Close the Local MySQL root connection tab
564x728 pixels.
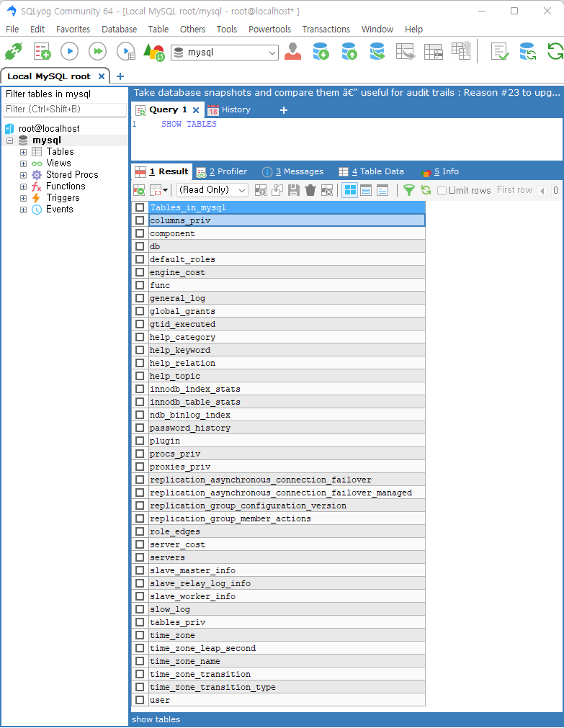pyautogui.click(x=102, y=76)
